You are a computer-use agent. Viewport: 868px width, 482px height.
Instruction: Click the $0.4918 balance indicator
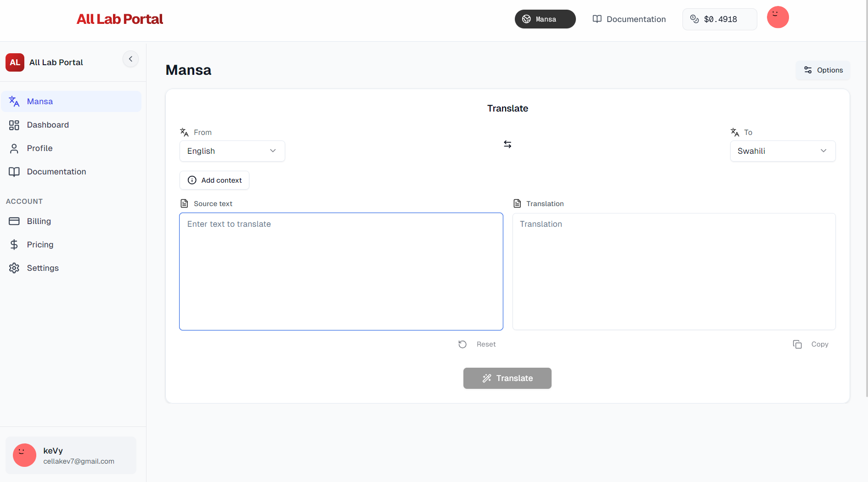[x=720, y=19]
